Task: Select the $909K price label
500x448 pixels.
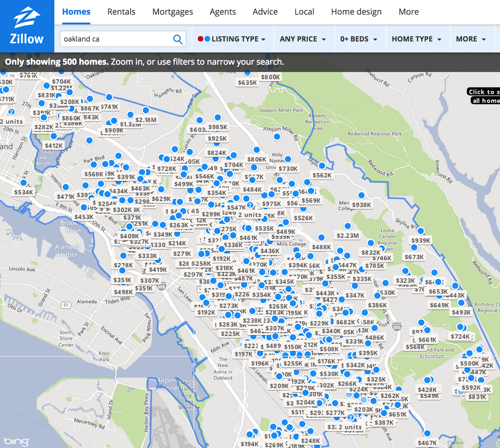Action: click(114, 130)
